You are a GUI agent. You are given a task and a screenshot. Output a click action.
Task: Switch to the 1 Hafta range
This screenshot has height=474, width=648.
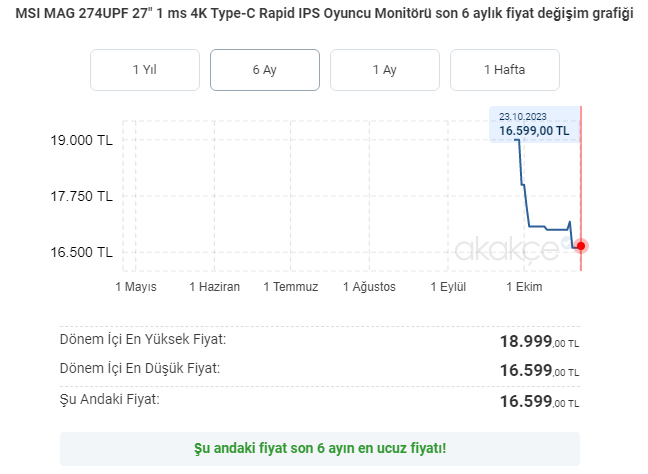coord(505,70)
